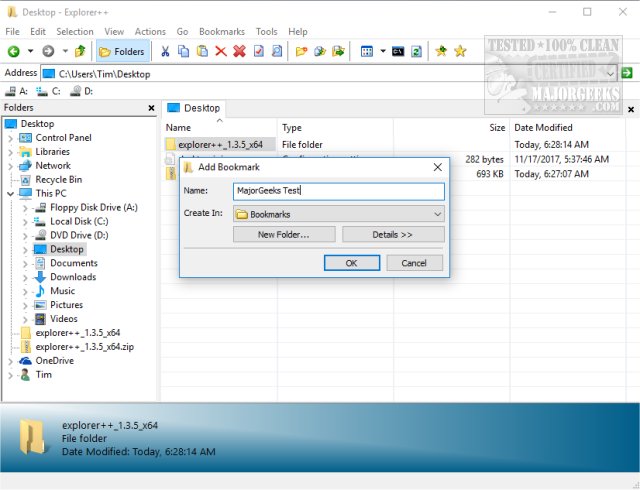Click the green Go arrow beside address bar

point(627,73)
